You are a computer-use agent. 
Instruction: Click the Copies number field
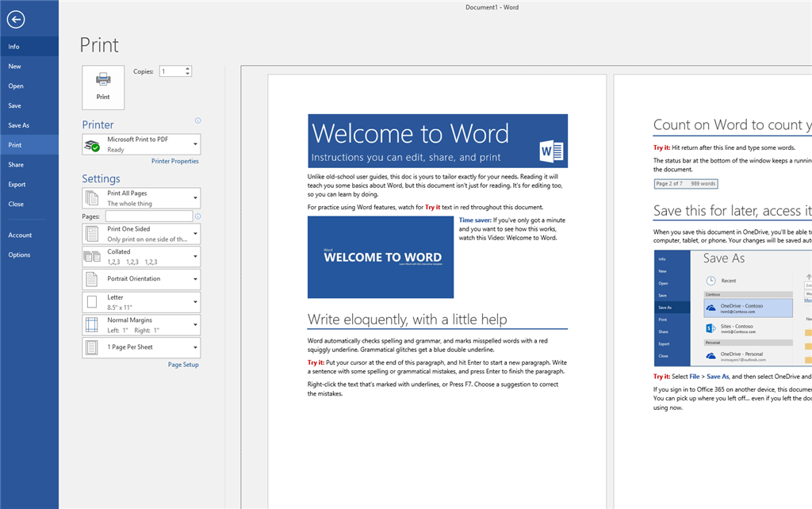coord(171,71)
